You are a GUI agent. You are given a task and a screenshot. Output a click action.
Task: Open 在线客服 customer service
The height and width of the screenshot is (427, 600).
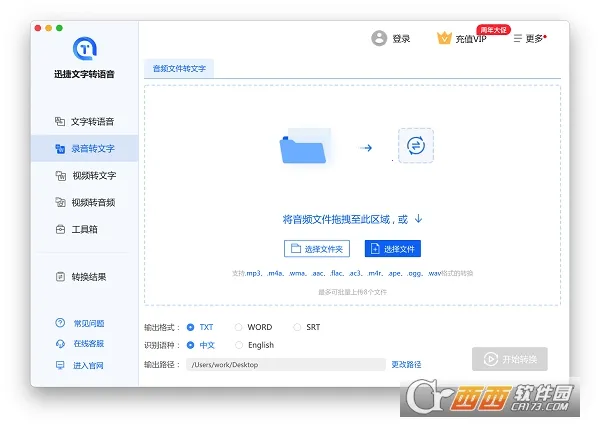pos(84,344)
